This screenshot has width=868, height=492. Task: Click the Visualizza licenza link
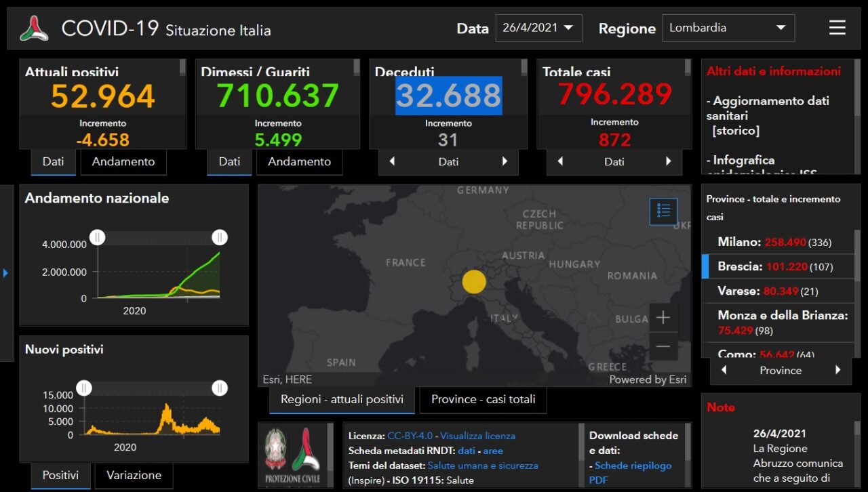(x=477, y=436)
